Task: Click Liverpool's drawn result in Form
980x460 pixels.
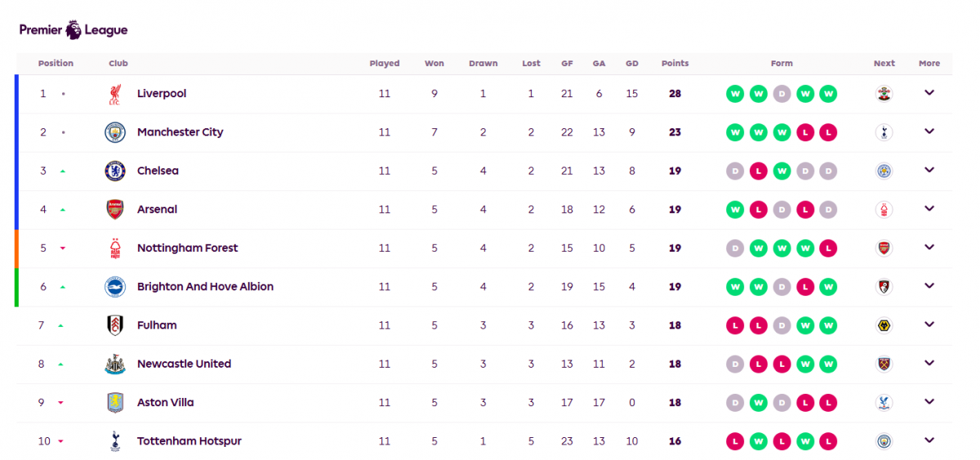Action: 782,94
